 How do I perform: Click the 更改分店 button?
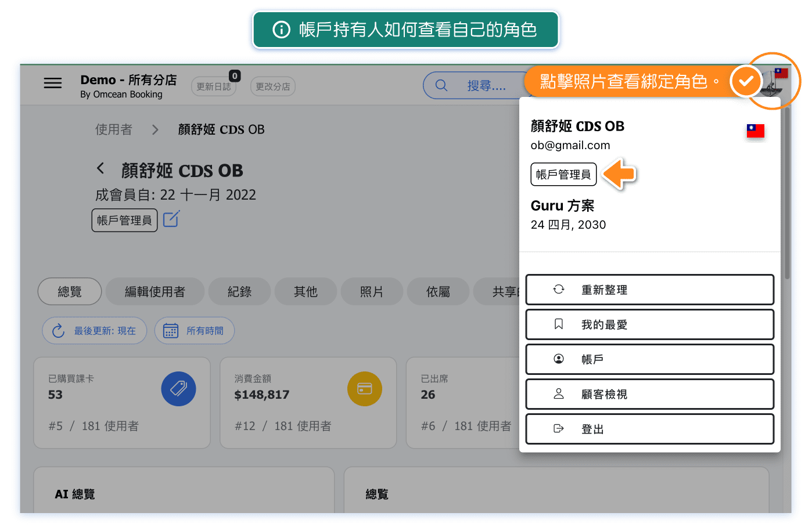pos(273,86)
